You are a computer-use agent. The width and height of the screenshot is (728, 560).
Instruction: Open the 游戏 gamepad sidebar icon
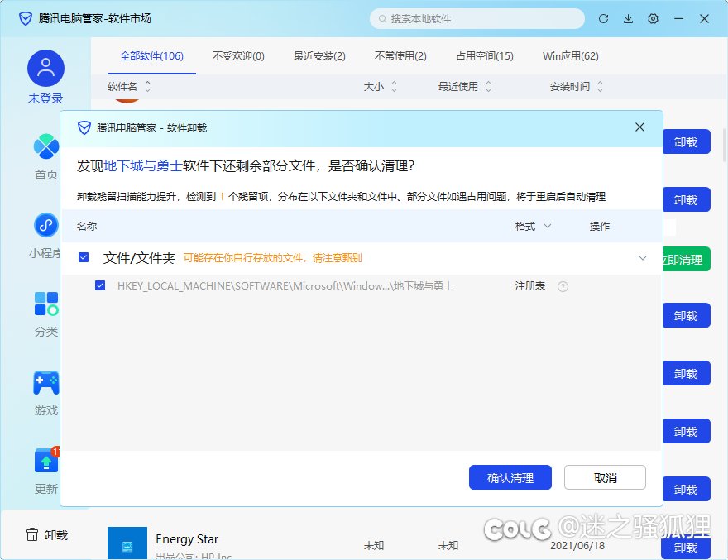(46, 383)
